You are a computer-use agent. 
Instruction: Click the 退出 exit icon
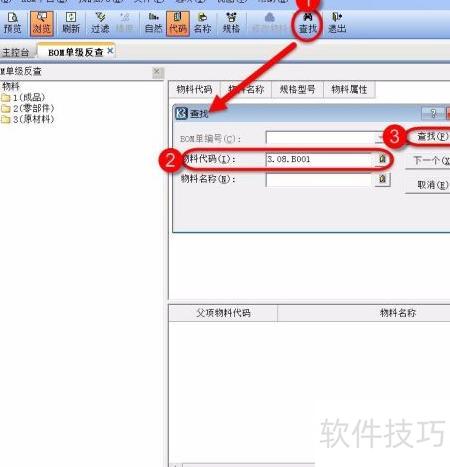337,23
